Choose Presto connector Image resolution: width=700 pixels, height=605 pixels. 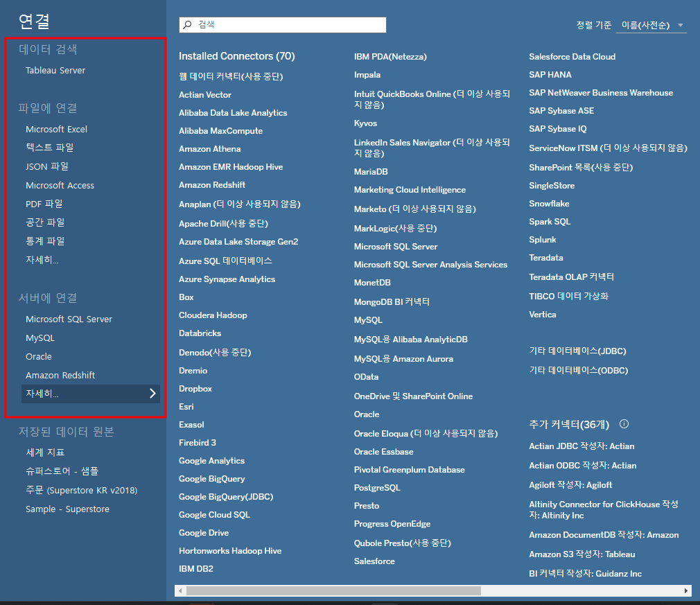(x=367, y=506)
